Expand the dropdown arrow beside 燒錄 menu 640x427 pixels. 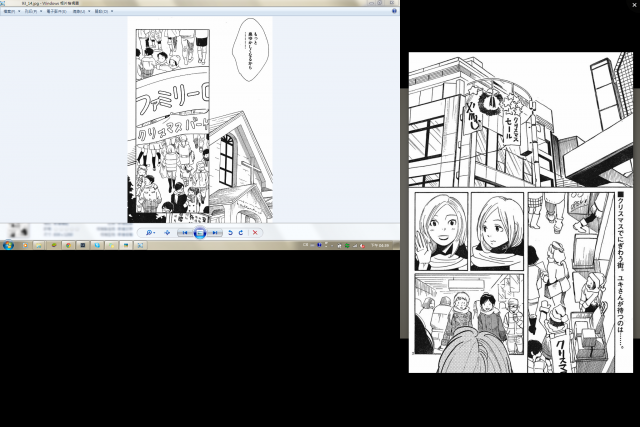89,11
